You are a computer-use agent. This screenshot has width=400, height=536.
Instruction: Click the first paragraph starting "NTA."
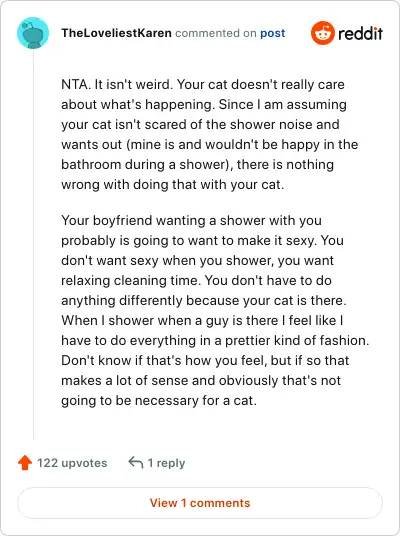tap(209, 134)
